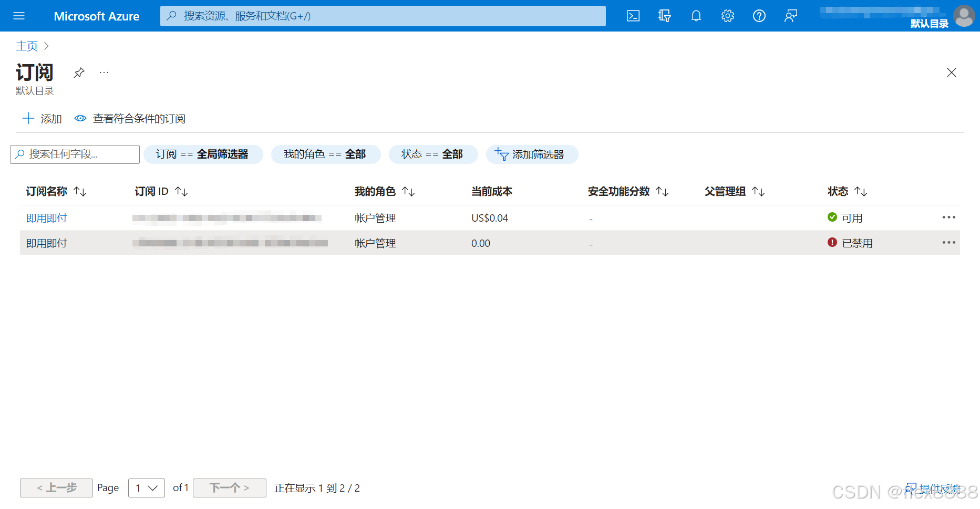Click 查看符合条件的订阅

[x=130, y=119]
